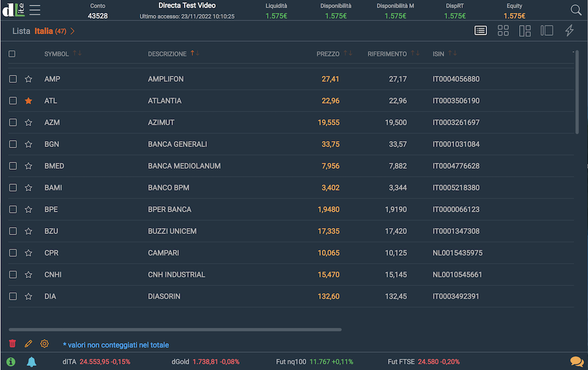Open the chat bubbles icon
The width and height of the screenshot is (588, 370).
(x=577, y=362)
